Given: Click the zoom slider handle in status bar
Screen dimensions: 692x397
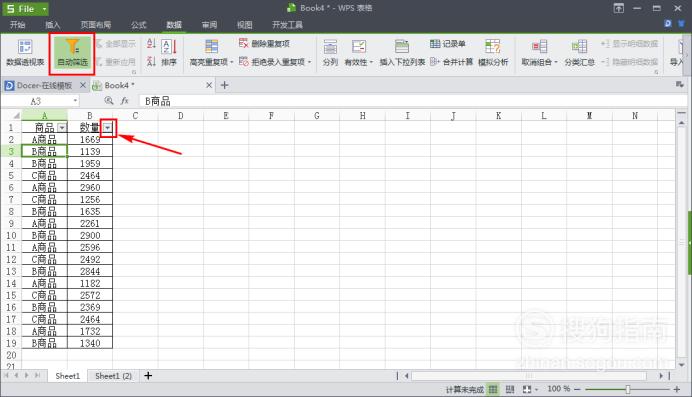Looking at the screenshot, I should coord(628,389).
